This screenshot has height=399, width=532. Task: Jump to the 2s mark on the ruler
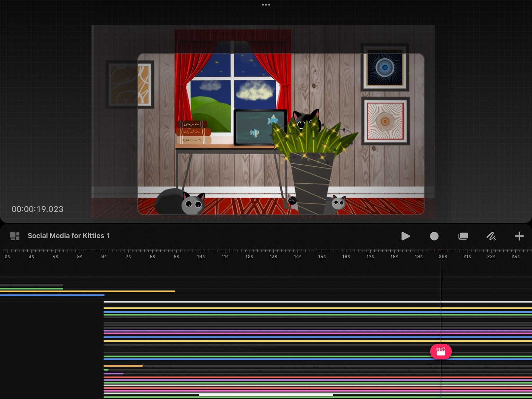[7, 257]
